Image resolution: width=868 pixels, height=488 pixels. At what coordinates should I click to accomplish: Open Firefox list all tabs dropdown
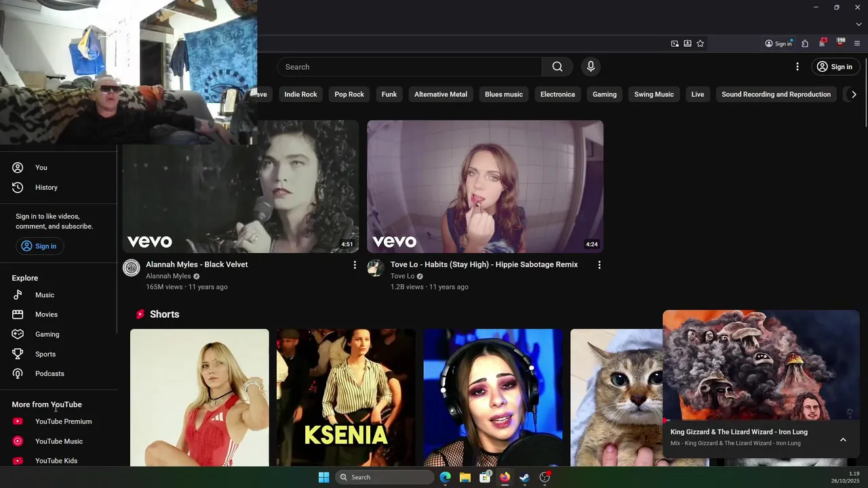pos(859,24)
